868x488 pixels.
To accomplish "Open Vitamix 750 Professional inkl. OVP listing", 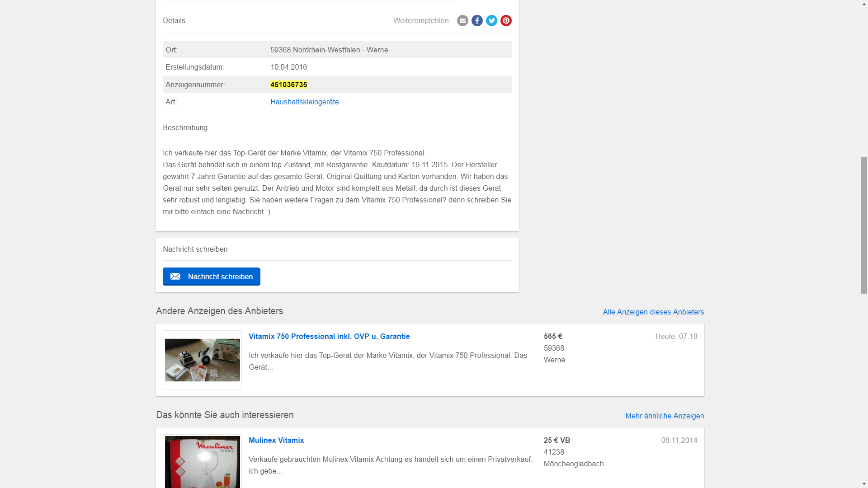I will 329,337.
